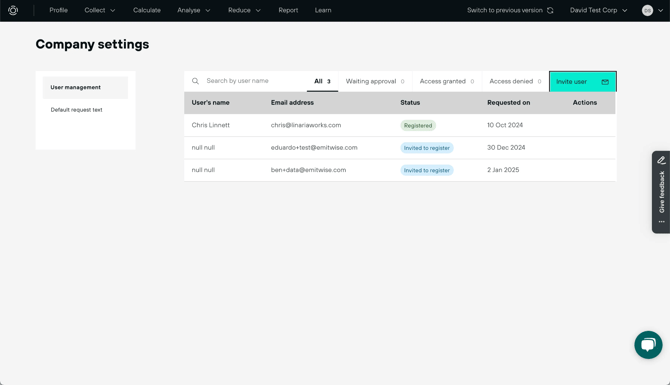
Task: Click the Status column header
Action: (x=410, y=103)
